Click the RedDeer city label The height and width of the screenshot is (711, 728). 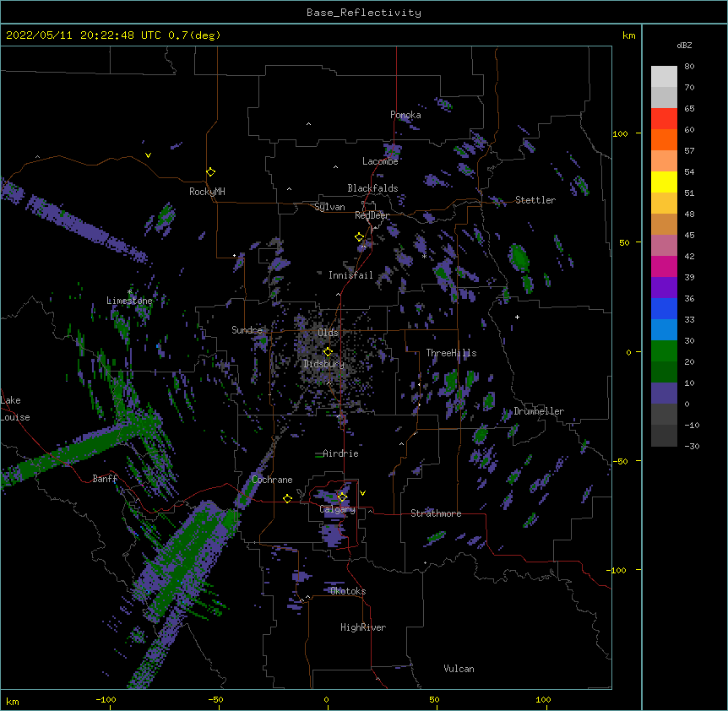click(x=372, y=215)
